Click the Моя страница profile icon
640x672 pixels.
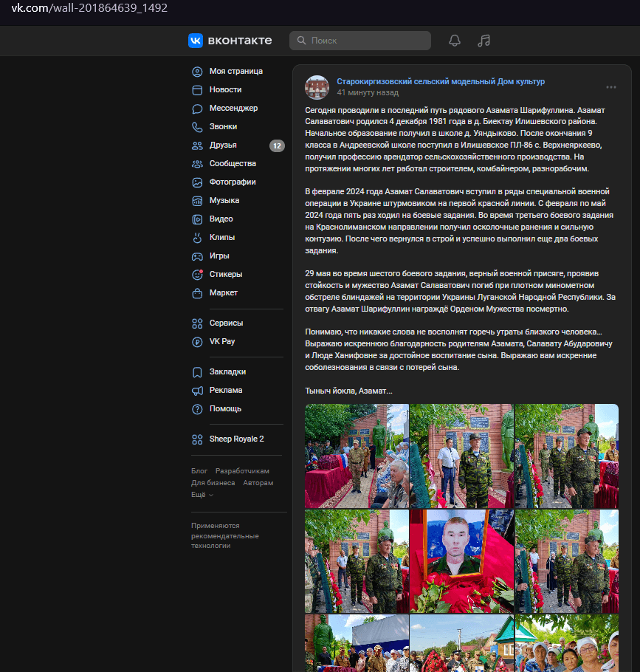click(197, 72)
